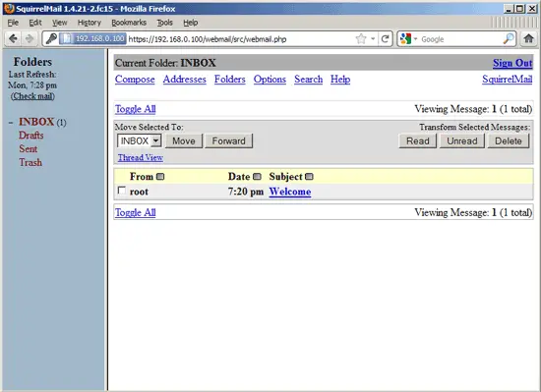Click the Reload page icon
Screen dimensions: 541x392
[x=385, y=38]
